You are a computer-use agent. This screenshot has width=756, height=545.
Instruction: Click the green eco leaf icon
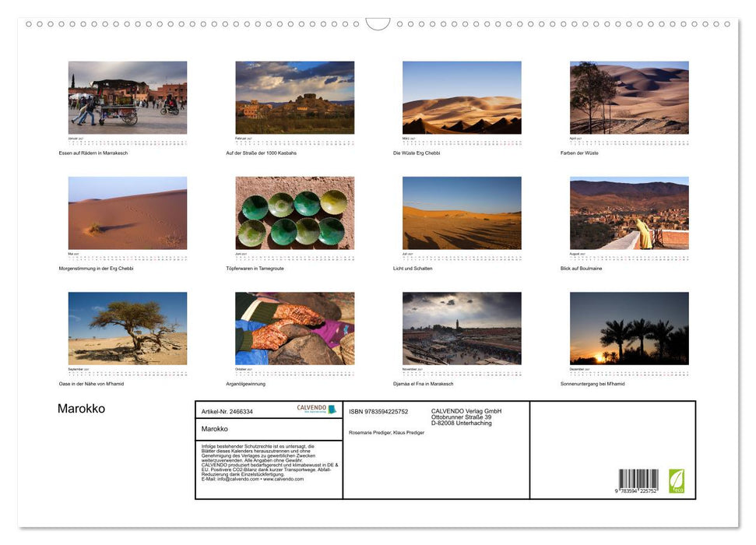[676, 481]
